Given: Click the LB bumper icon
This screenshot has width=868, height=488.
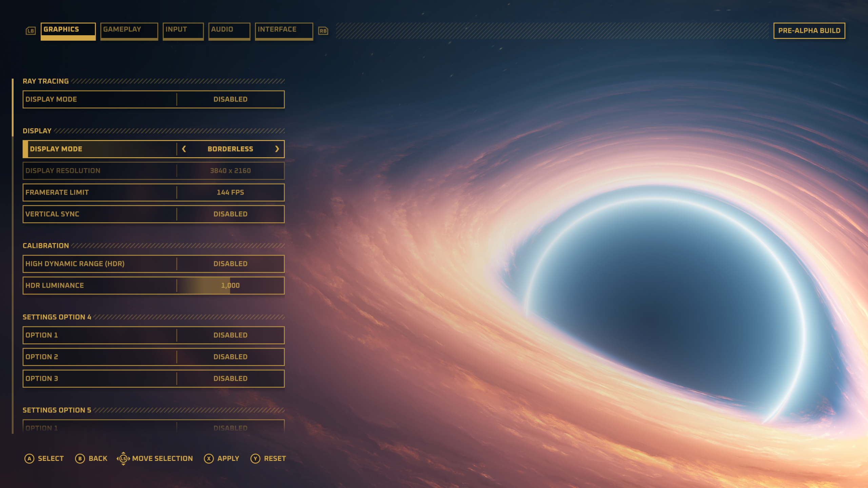Looking at the screenshot, I should click(x=31, y=31).
